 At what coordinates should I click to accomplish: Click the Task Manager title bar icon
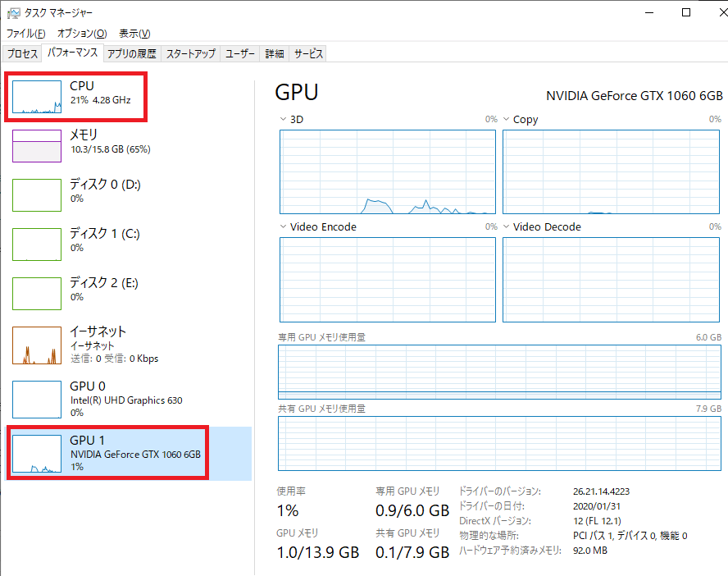13,12
